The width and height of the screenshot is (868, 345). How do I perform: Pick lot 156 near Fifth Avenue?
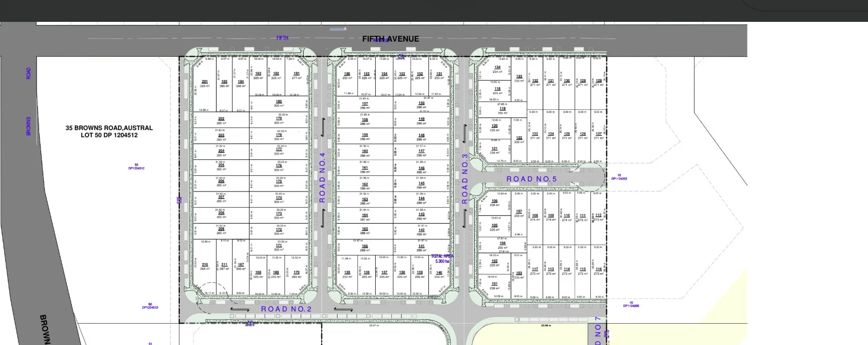click(347, 76)
